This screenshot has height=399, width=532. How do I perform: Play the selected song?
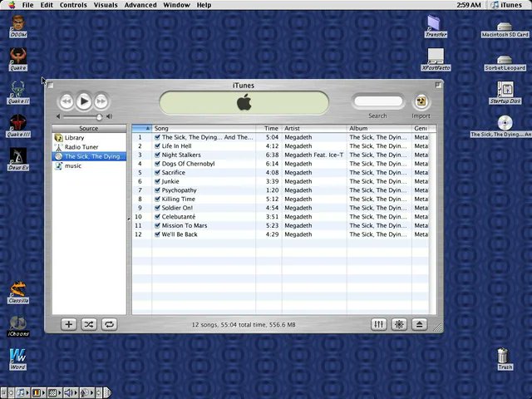pos(84,101)
